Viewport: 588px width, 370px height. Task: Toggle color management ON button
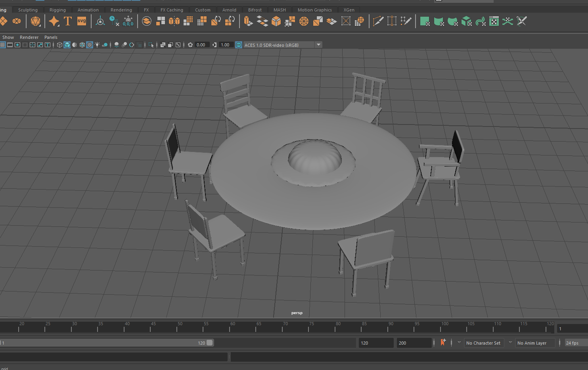click(x=239, y=45)
